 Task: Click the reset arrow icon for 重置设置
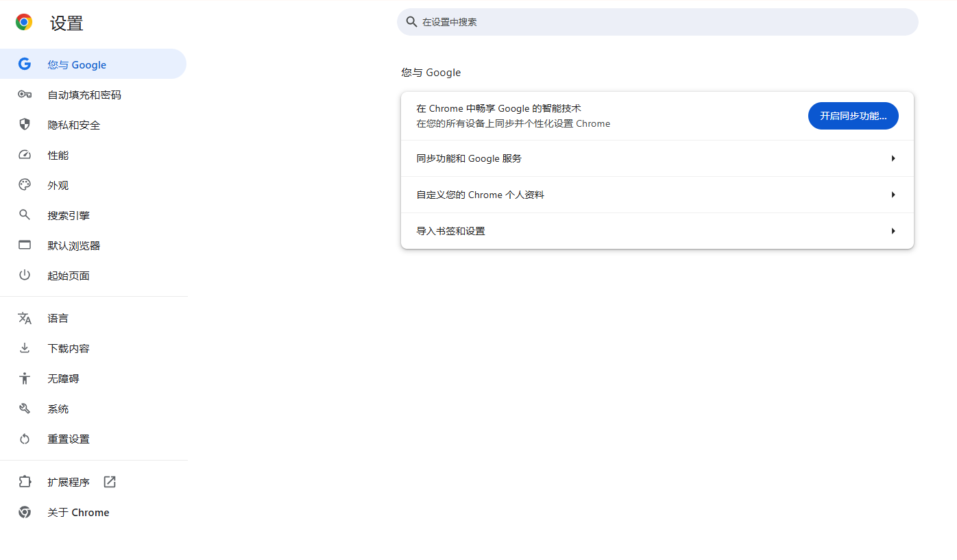pos(25,439)
